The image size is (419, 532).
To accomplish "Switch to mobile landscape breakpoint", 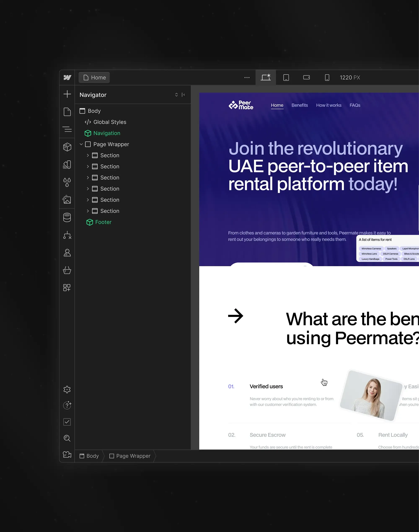I will [306, 77].
